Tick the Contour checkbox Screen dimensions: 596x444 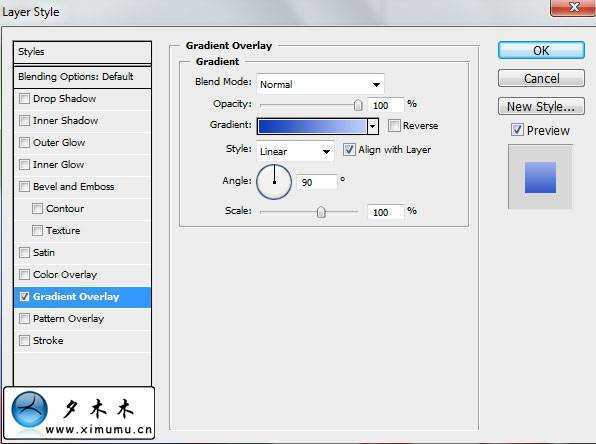coord(37,209)
